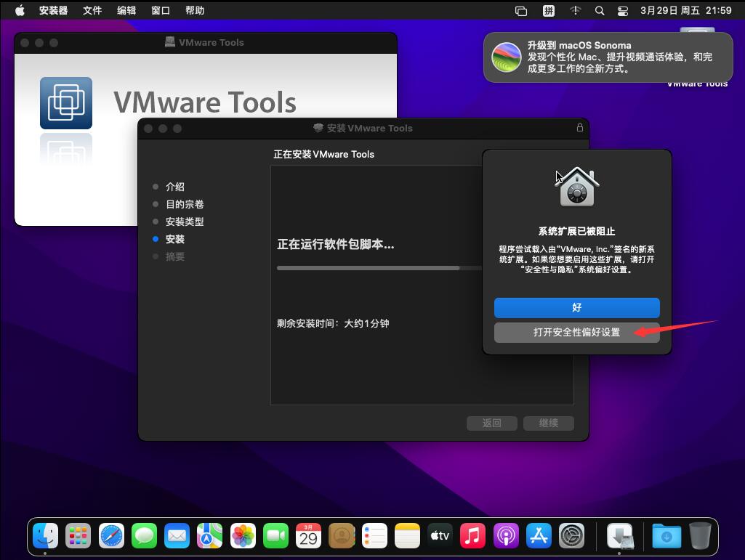Open the Trash in the Dock
The width and height of the screenshot is (745, 560).
700,536
